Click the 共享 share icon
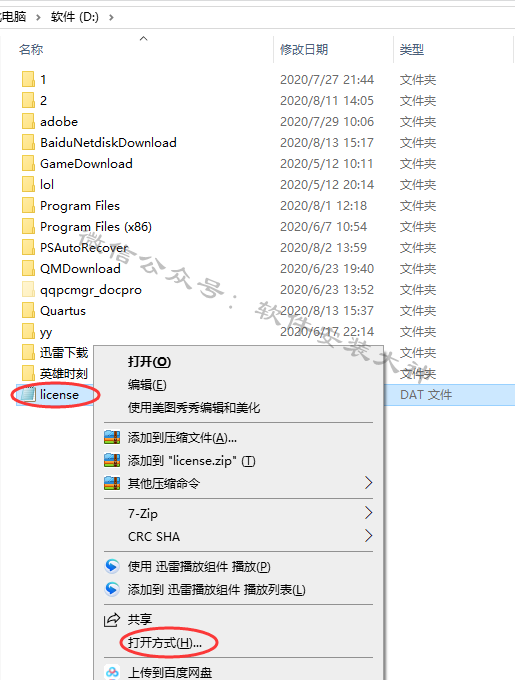 coord(112,619)
